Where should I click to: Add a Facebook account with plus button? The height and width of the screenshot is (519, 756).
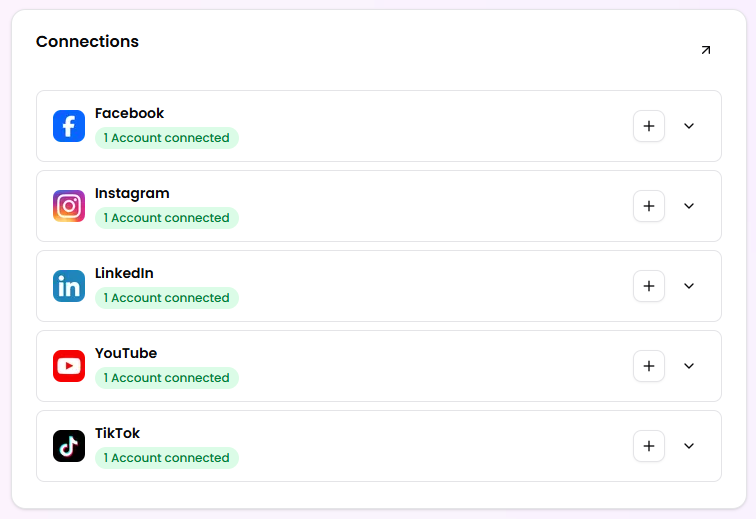pos(649,126)
